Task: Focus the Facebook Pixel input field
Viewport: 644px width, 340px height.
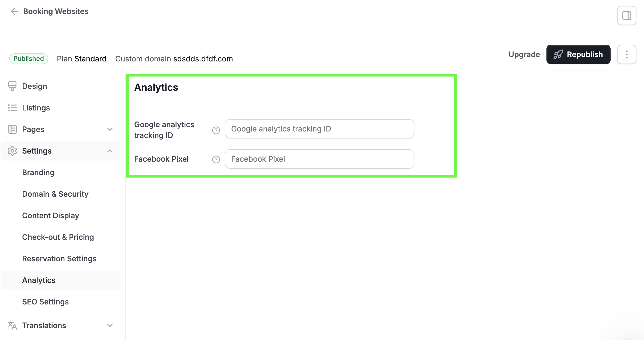Action: click(319, 159)
